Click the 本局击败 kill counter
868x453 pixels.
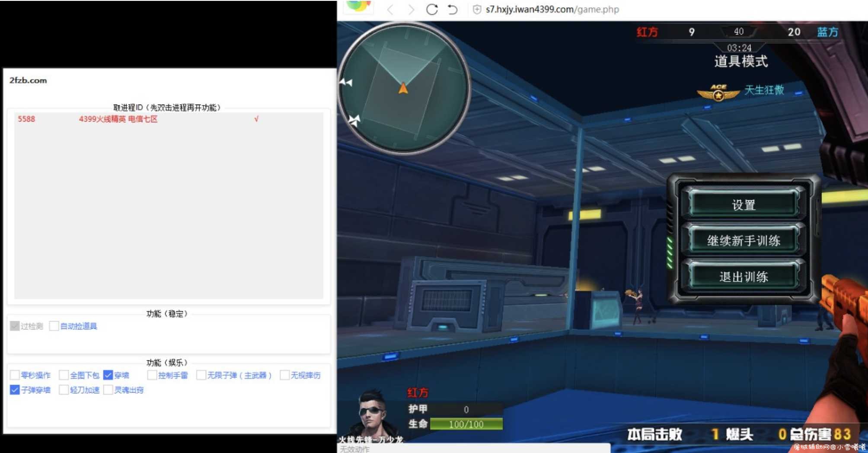[673, 434]
